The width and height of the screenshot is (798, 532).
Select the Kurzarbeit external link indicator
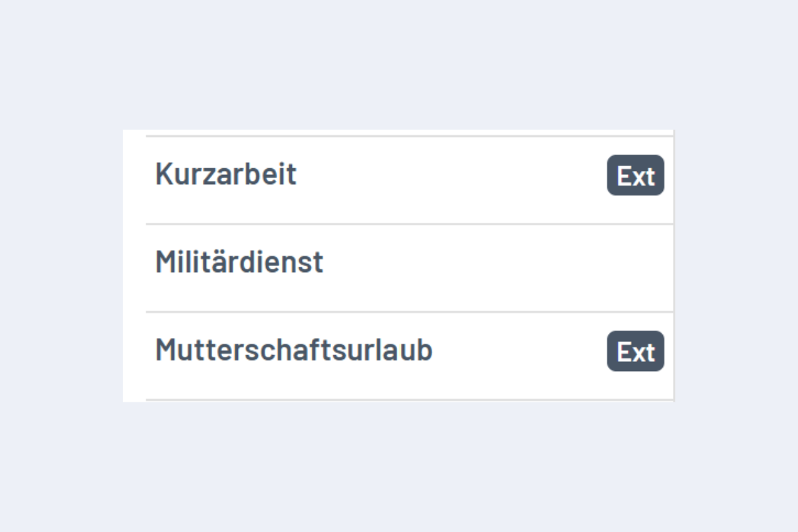click(x=635, y=176)
